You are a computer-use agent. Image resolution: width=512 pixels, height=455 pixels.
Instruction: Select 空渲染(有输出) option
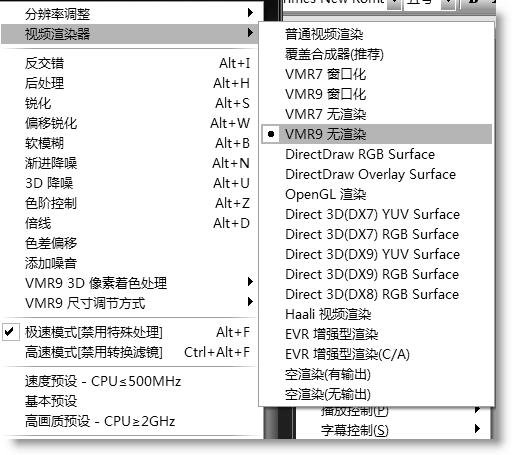(377, 374)
